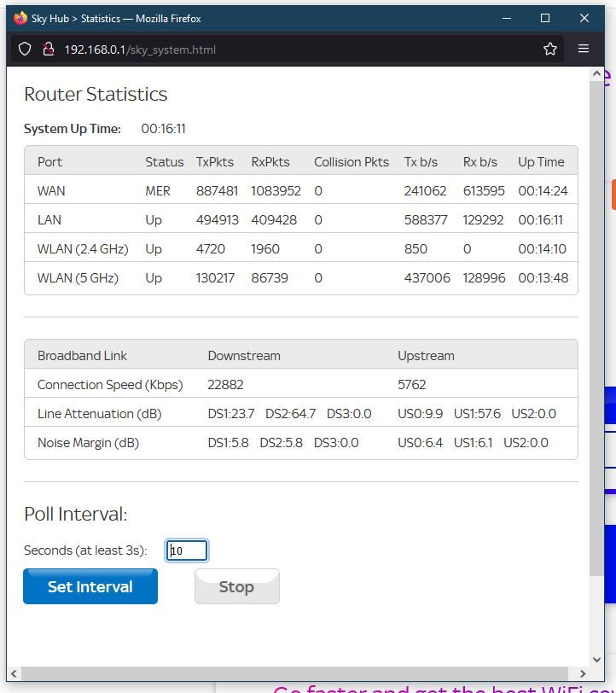Click 2.4 GHz RxPkts value 1960
Image resolution: width=616 pixels, height=693 pixels.
point(265,249)
